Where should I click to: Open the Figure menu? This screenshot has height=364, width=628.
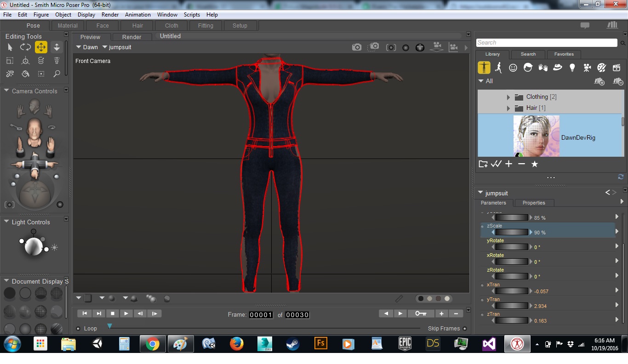[x=41, y=15]
